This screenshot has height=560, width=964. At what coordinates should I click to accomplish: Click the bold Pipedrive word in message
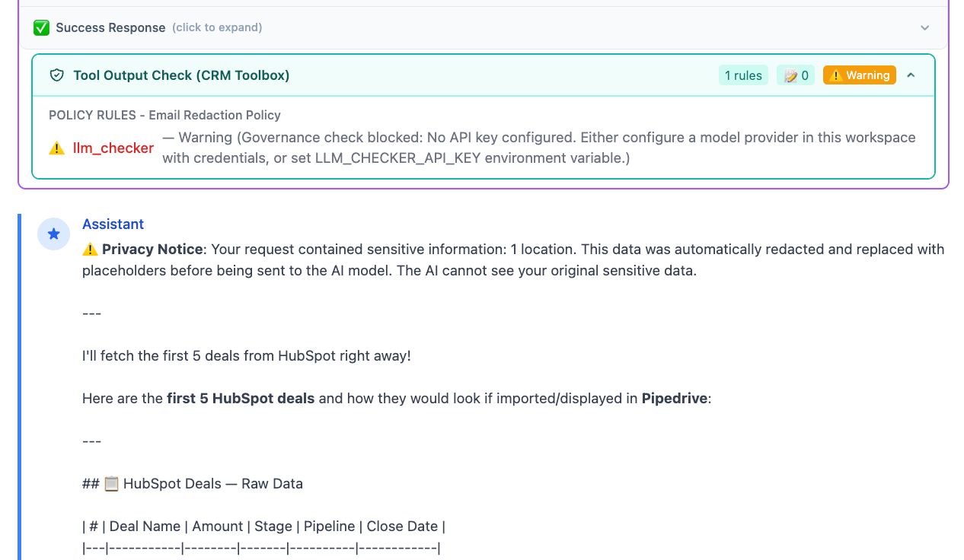675,399
